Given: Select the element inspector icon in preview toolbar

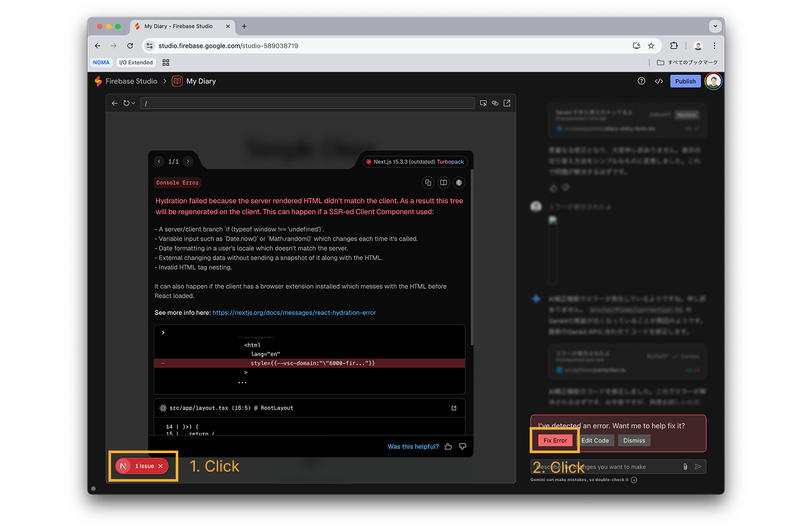Looking at the screenshot, I should [483, 103].
